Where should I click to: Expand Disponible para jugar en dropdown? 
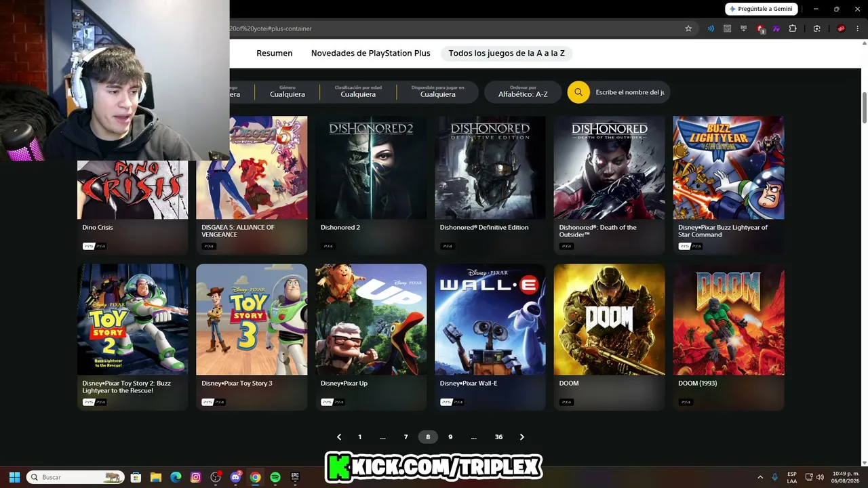(x=437, y=91)
